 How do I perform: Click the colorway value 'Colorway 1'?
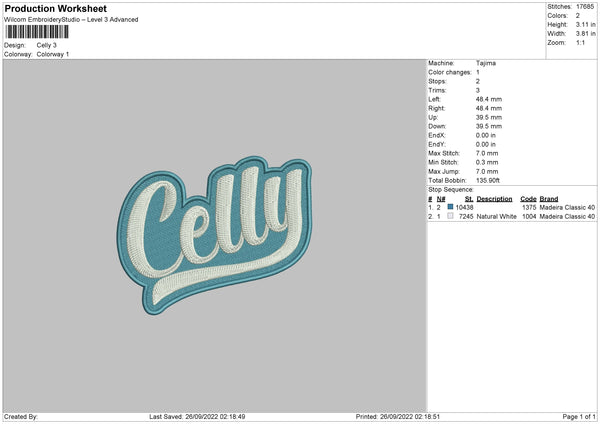click(x=53, y=54)
